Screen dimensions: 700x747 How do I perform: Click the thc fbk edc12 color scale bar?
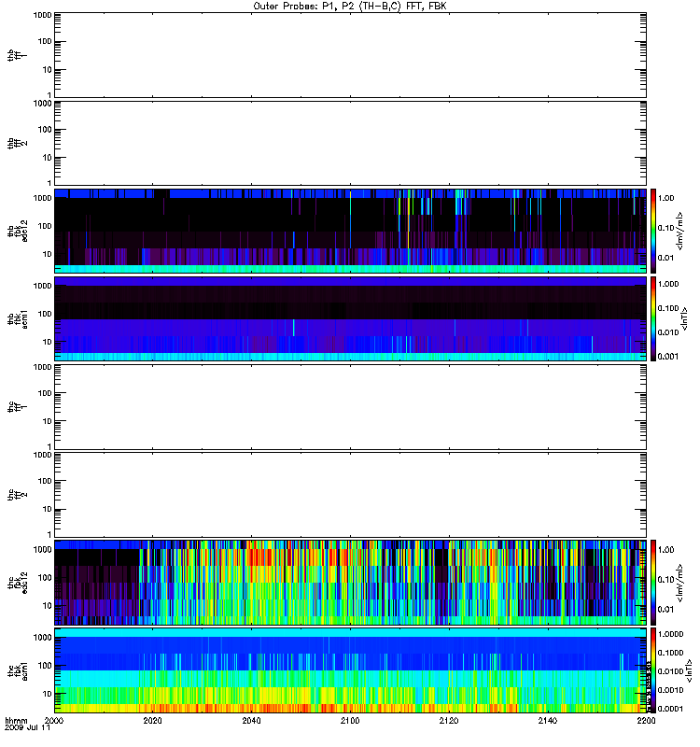tap(653, 582)
